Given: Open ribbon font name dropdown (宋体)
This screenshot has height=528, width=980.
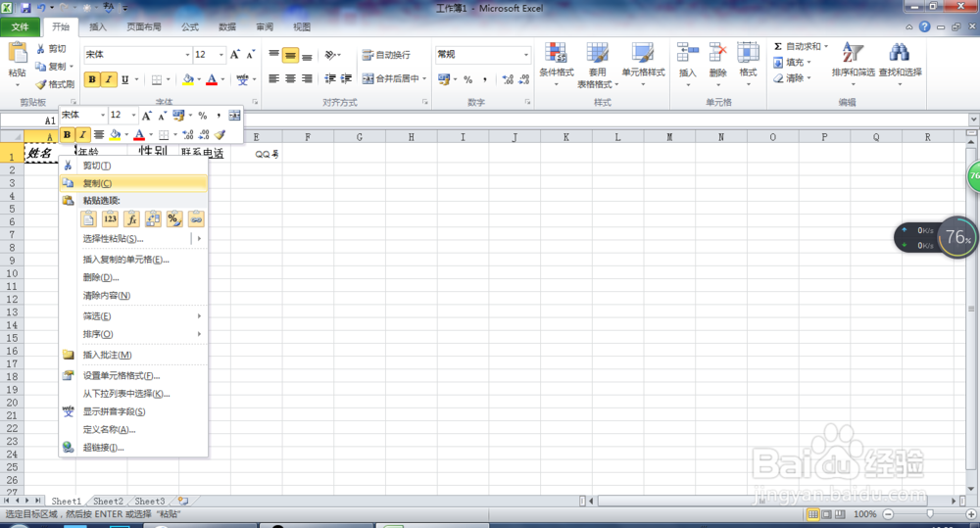Looking at the screenshot, I should pos(187,55).
